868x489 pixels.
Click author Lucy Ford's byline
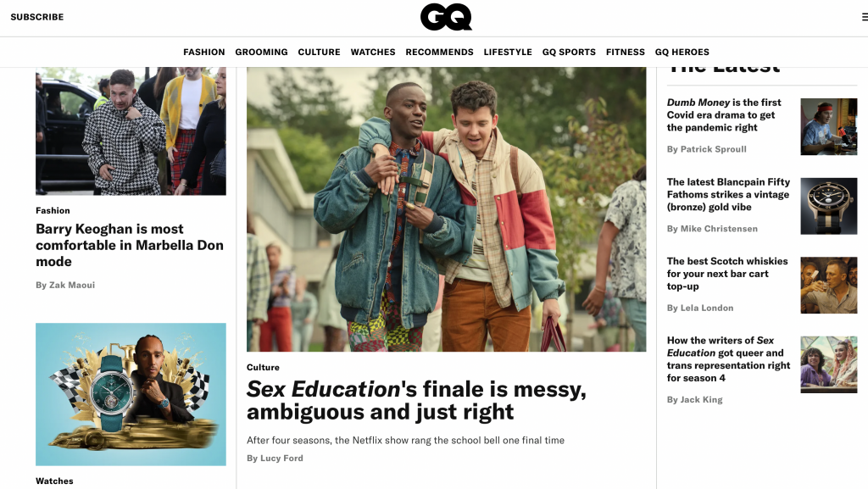[x=275, y=458]
